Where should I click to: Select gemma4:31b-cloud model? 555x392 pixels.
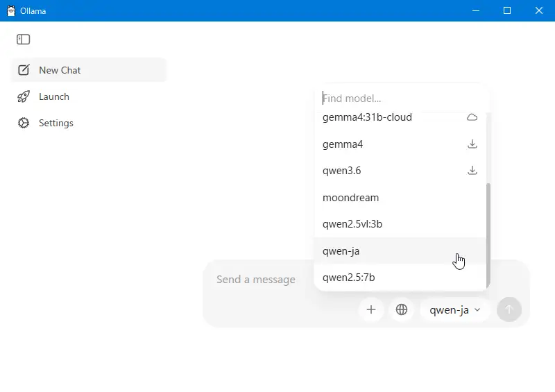click(400, 117)
